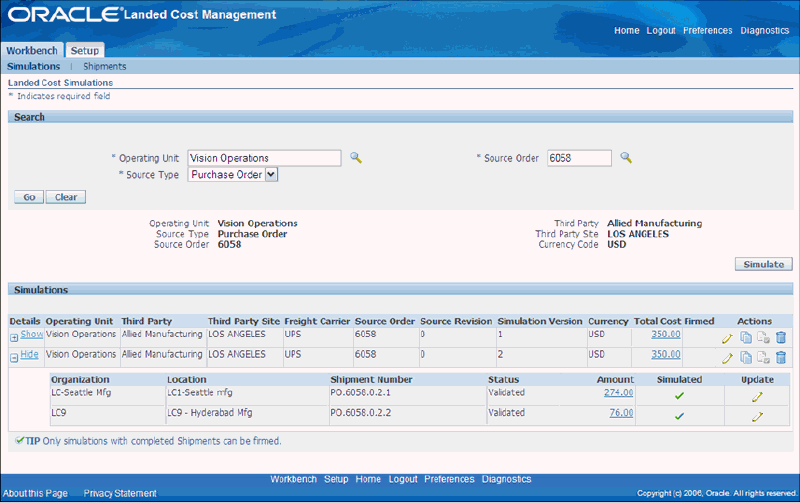Click LC-Seattle Mfg organization cell

point(81,393)
